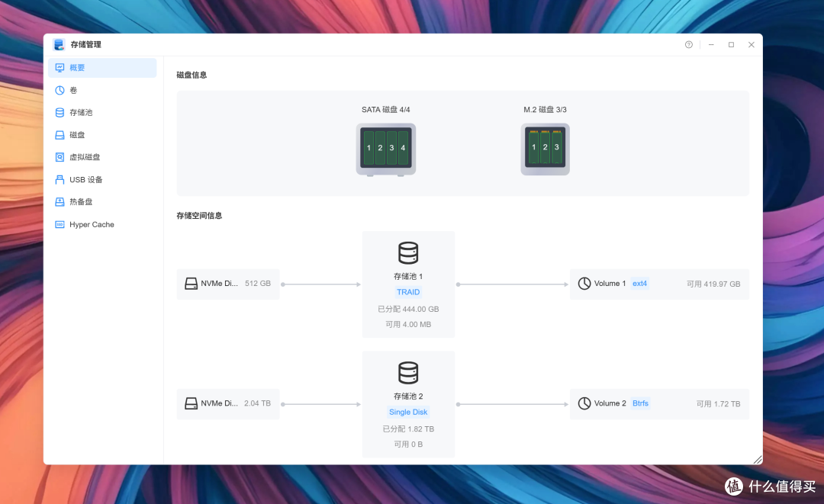The height and width of the screenshot is (504, 824).
Task: Click the 热备盘 icon in sidebar
Action: (60, 201)
